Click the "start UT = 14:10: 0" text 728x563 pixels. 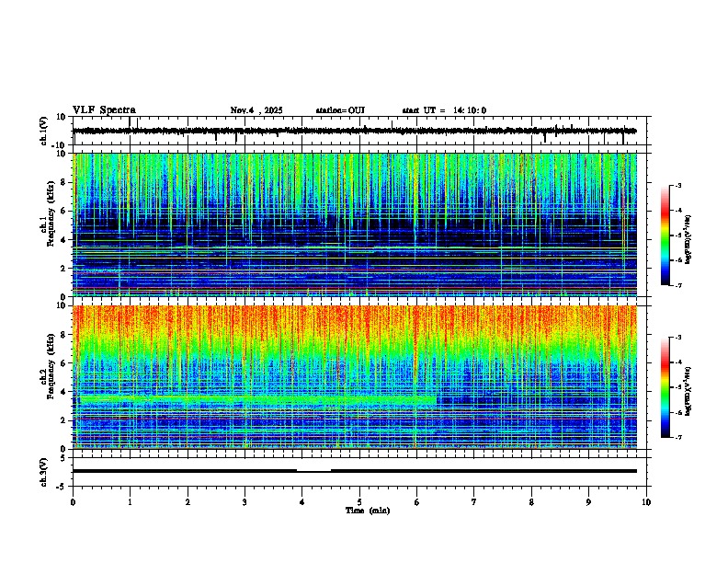(x=444, y=110)
